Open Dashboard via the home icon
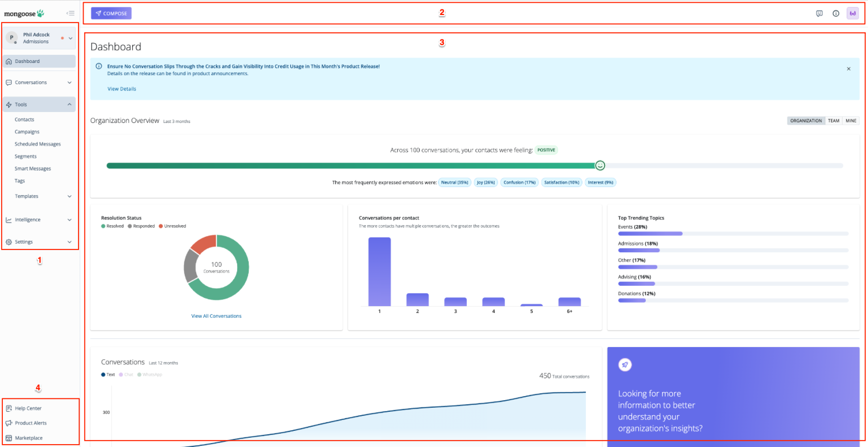 9,61
